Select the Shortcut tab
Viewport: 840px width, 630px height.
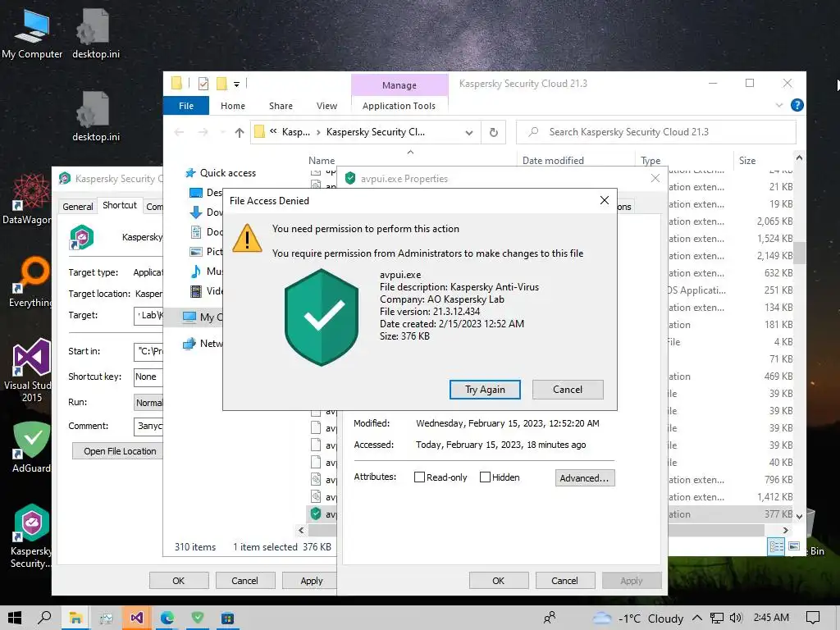(120, 205)
